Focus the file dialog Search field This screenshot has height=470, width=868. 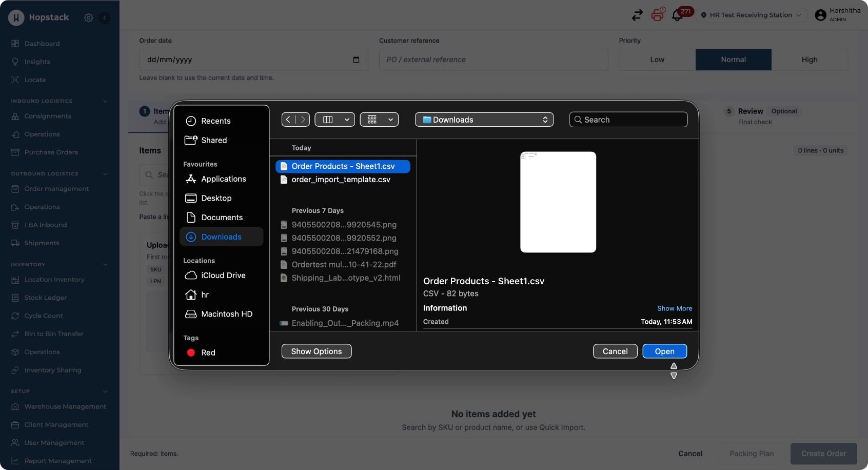click(x=628, y=120)
